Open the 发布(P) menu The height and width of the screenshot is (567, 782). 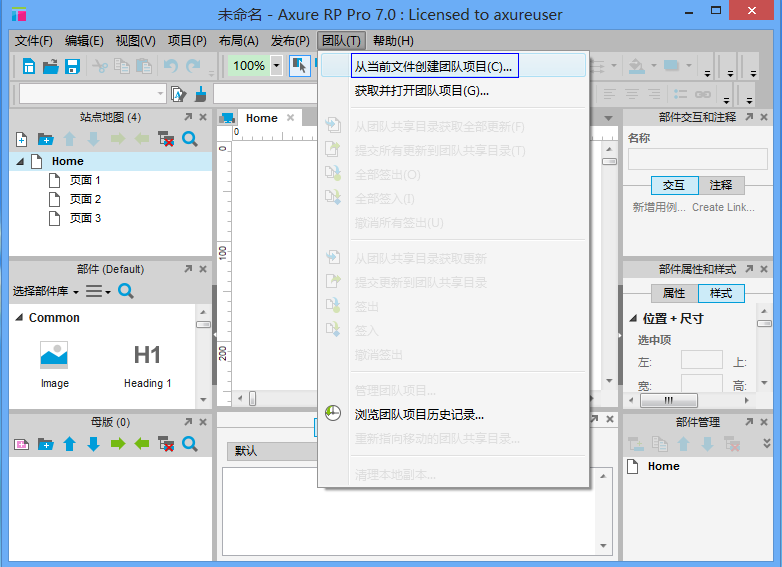point(290,41)
